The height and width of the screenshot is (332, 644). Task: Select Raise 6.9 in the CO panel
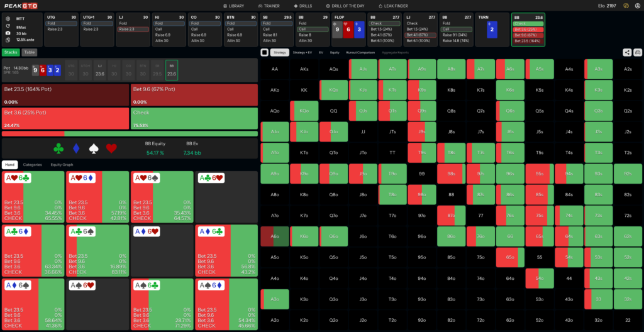click(204, 35)
